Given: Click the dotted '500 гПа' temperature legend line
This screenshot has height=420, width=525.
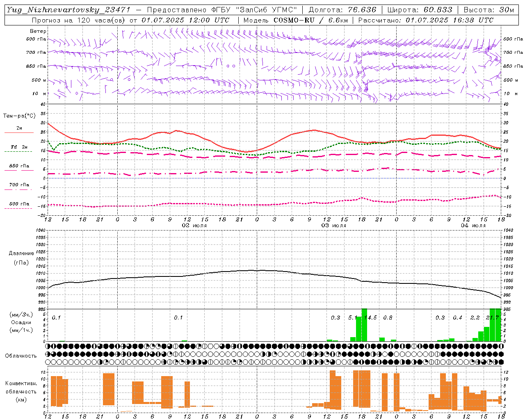Looking at the screenshot, I should 19,208.
